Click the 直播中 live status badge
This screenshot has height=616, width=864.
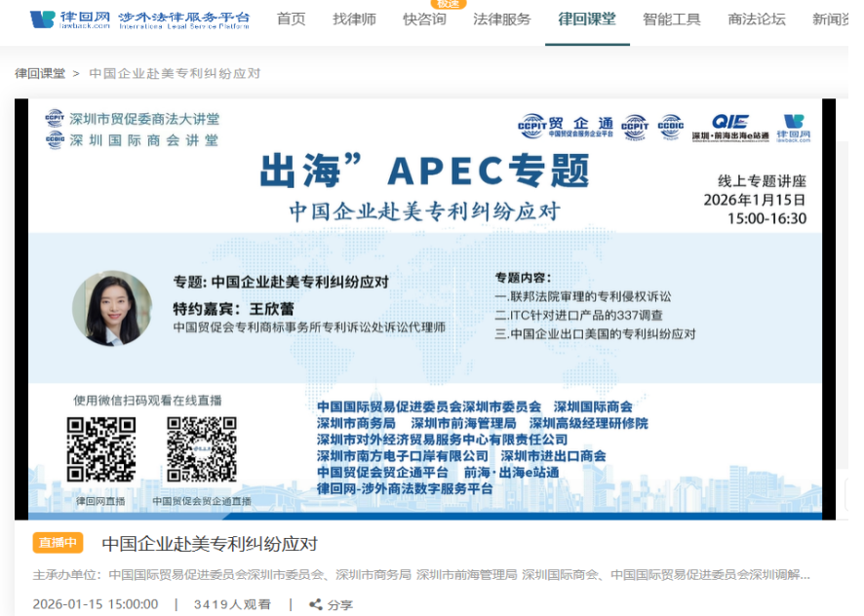(59, 543)
